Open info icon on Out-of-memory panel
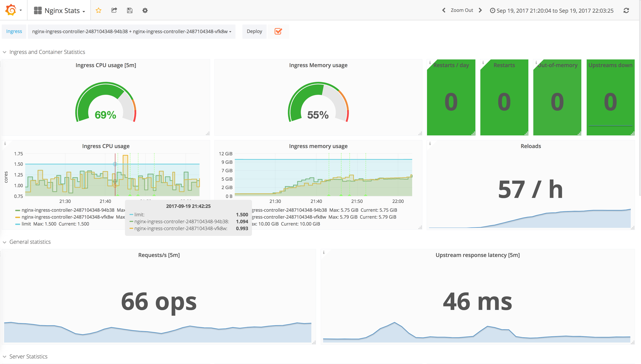Viewport: 641px width, 364px height. click(536, 63)
